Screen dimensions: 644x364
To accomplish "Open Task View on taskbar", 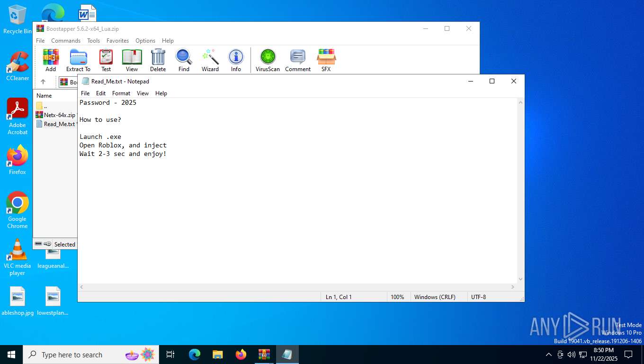I will pos(170,355).
